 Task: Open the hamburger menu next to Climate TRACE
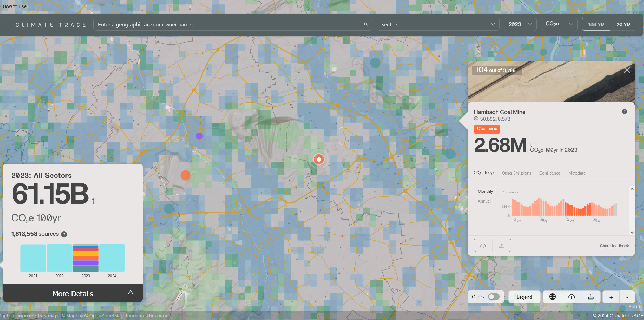tap(5, 25)
